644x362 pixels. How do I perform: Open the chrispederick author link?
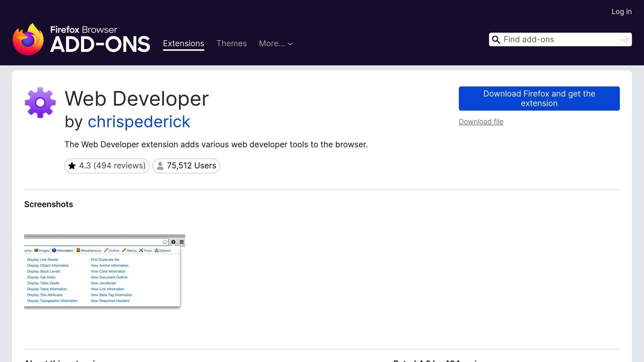click(139, 122)
